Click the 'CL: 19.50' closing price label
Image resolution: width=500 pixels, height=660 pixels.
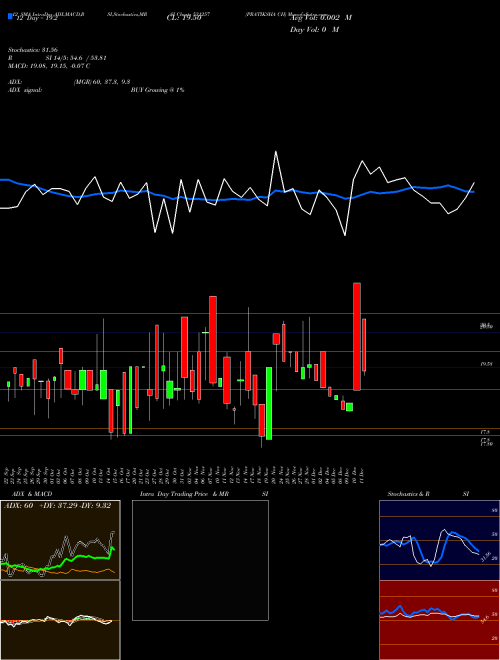pos(184,18)
